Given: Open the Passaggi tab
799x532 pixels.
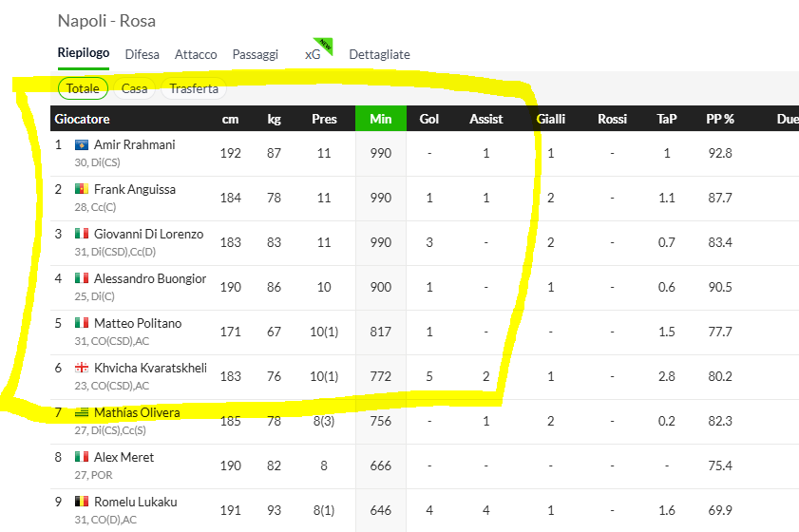Looking at the screenshot, I should pyautogui.click(x=256, y=54).
